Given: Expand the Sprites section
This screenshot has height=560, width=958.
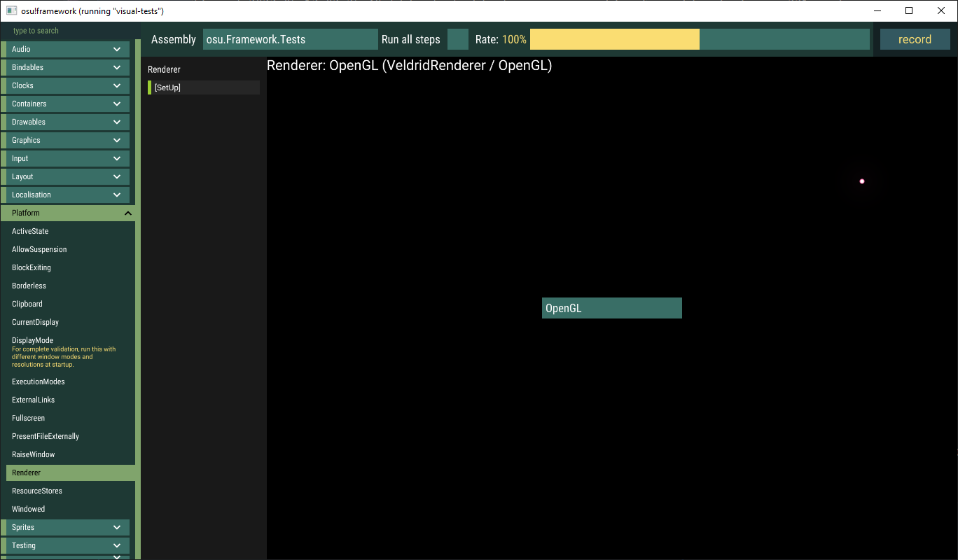Looking at the screenshot, I should pyautogui.click(x=67, y=527).
